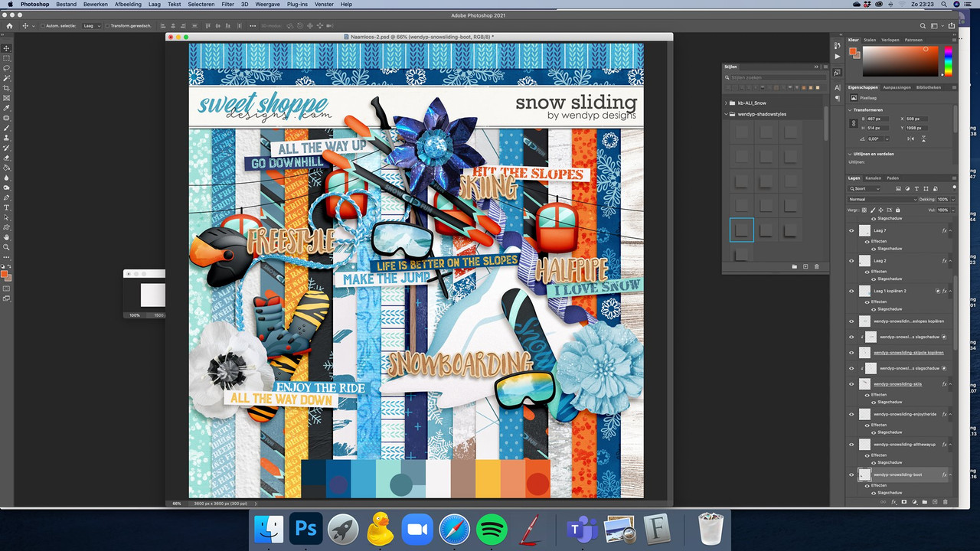The image size is (980, 551).
Task: Hide the wendyp-snowsliding-boot layer
Action: (x=851, y=474)
